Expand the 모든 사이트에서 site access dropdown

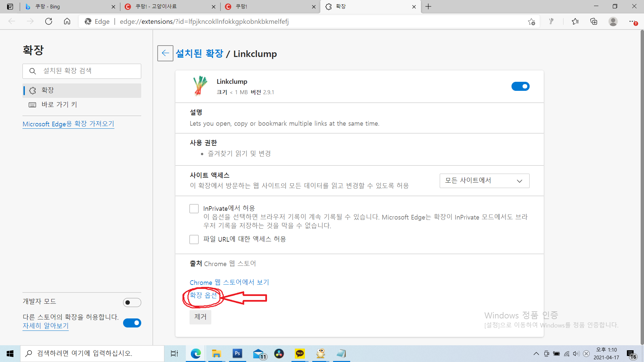484,181
